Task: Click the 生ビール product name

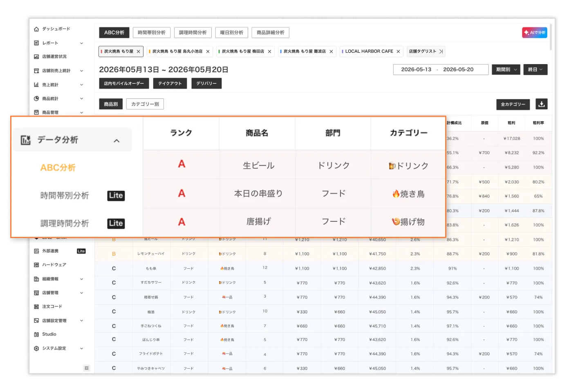Action: [259, 165]
